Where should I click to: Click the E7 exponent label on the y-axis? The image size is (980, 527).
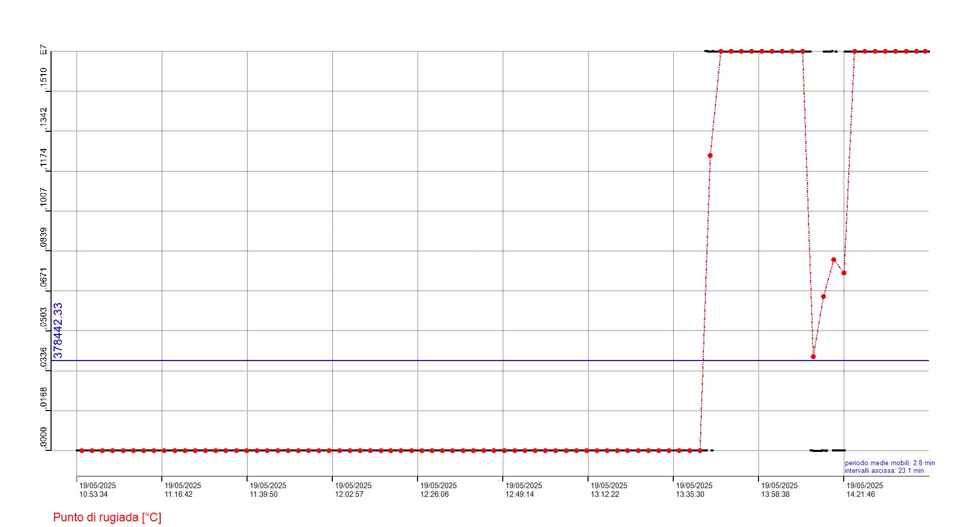tap(44, 50)
